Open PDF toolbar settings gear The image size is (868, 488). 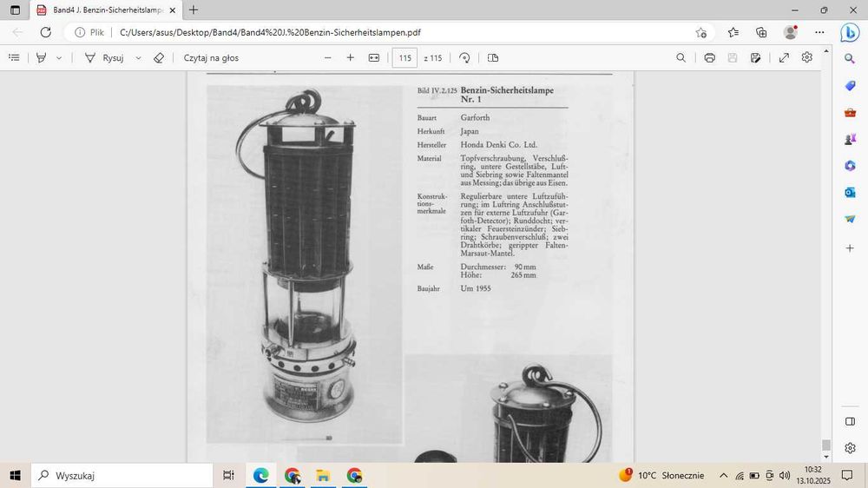point(807,57)
